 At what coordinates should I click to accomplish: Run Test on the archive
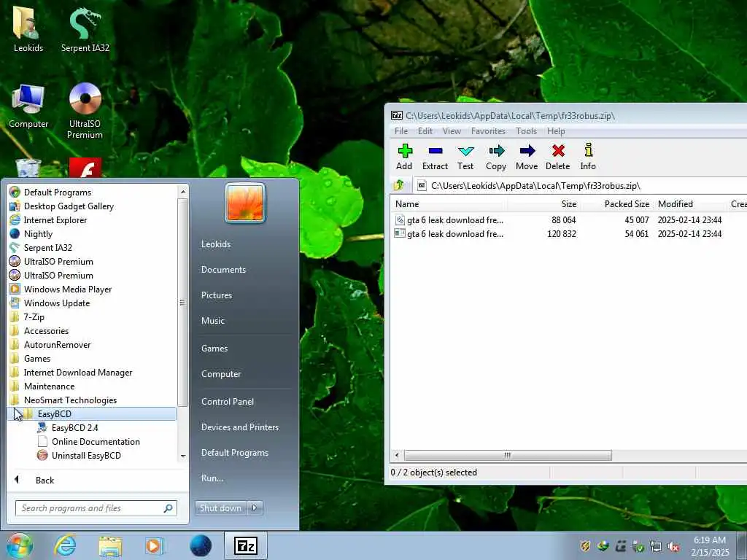[x=465, y=157]
